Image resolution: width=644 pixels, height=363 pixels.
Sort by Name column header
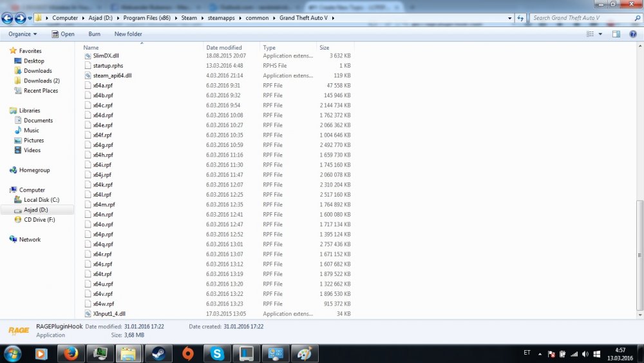pyautogui.click(x=91, y=48)
